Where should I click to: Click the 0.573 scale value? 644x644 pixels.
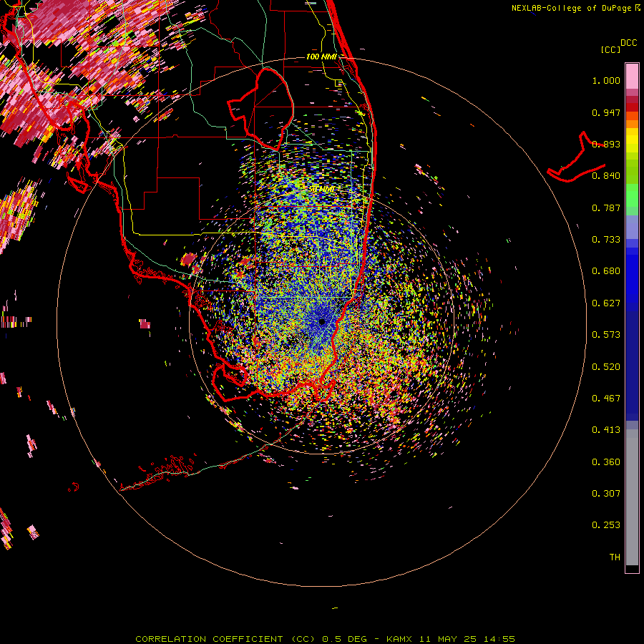click(606, 335)
